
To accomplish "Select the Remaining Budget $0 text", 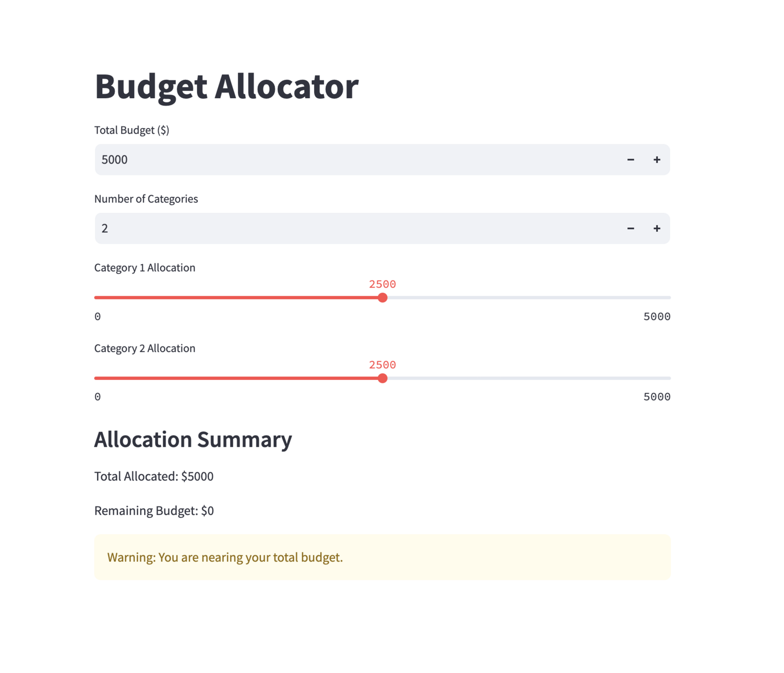I will pos(154,510).
